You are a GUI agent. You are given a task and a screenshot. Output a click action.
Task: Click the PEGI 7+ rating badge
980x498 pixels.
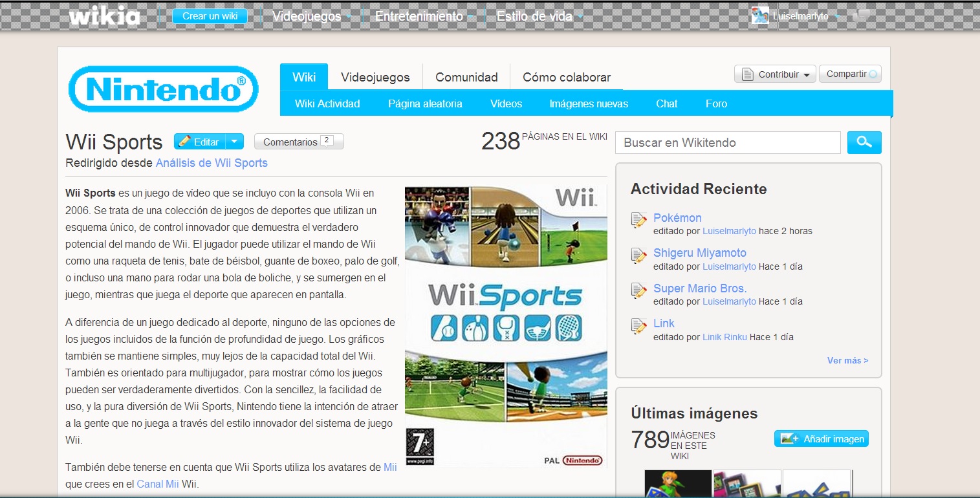coord(420,446)
